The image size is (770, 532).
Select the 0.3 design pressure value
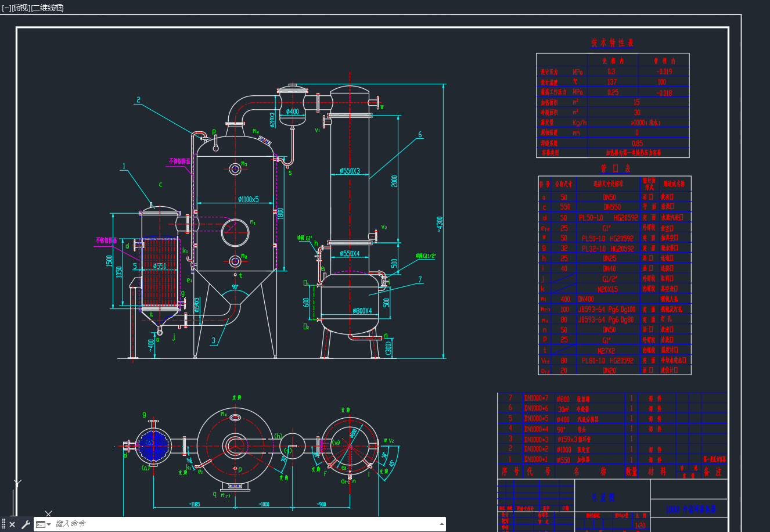pyautogui.click(x=611, y=71)
